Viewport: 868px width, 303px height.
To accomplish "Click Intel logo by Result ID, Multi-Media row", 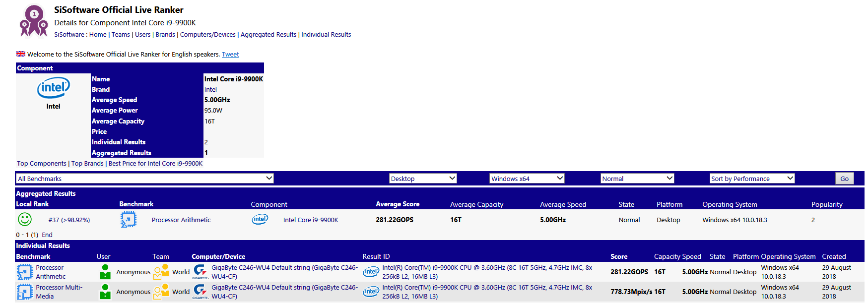I will [x=371, y=292].
